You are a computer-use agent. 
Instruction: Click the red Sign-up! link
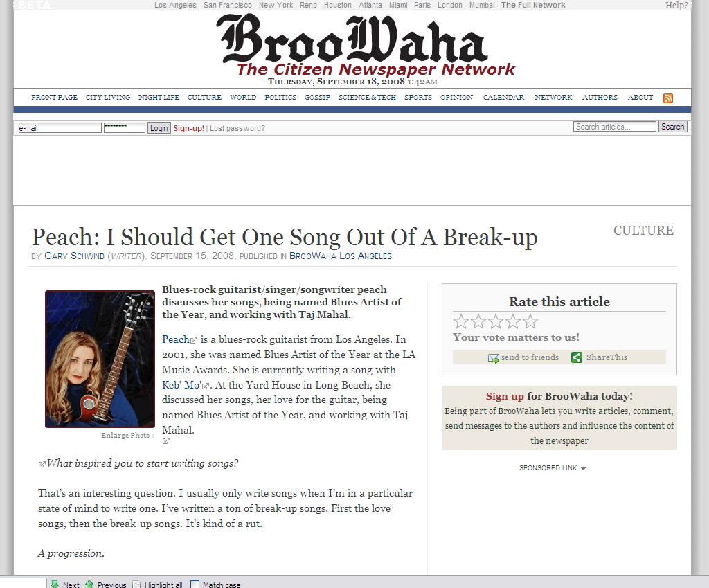[x=189, y=128]
